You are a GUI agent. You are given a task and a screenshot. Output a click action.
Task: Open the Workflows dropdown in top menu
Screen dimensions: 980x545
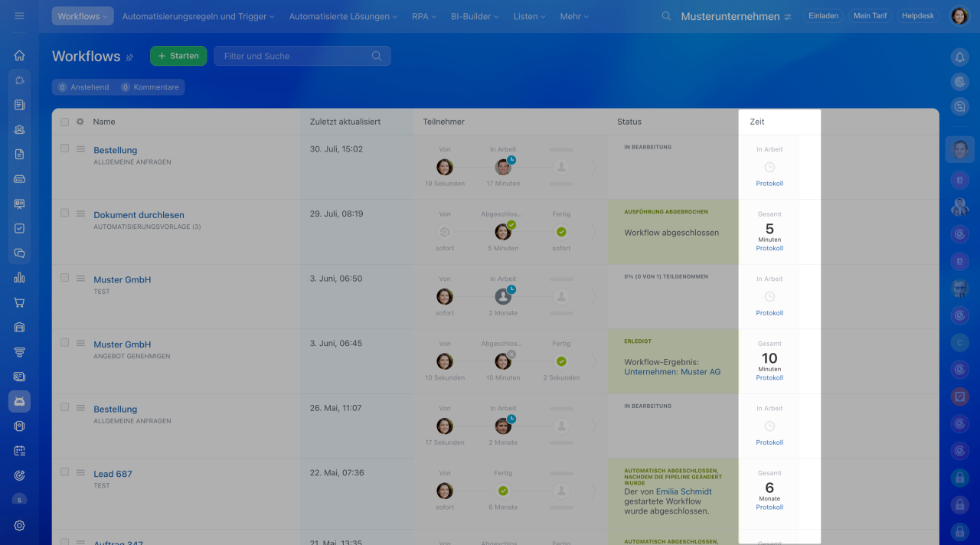click(83, 16)
